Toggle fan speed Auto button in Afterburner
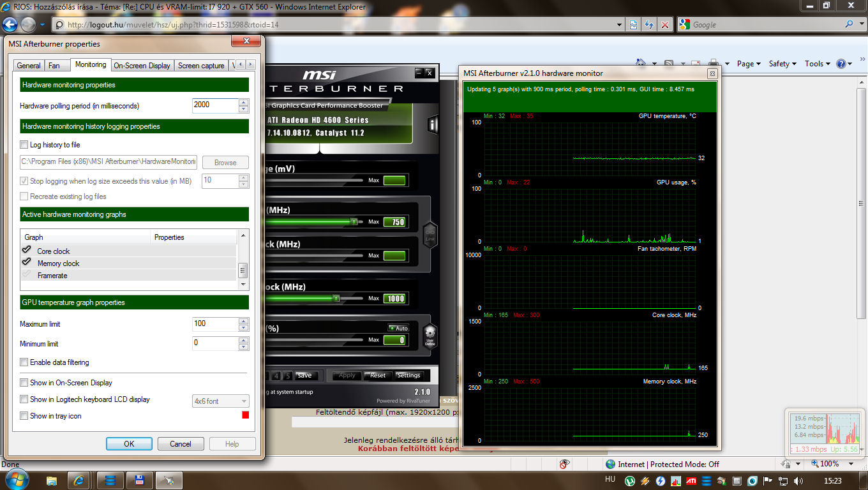 pos(398,328)
